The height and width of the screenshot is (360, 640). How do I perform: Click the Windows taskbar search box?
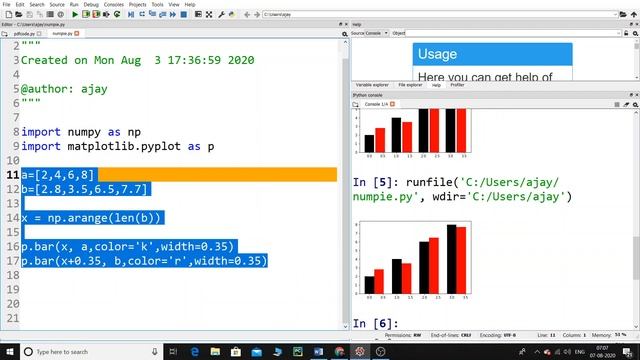point(91,351)
